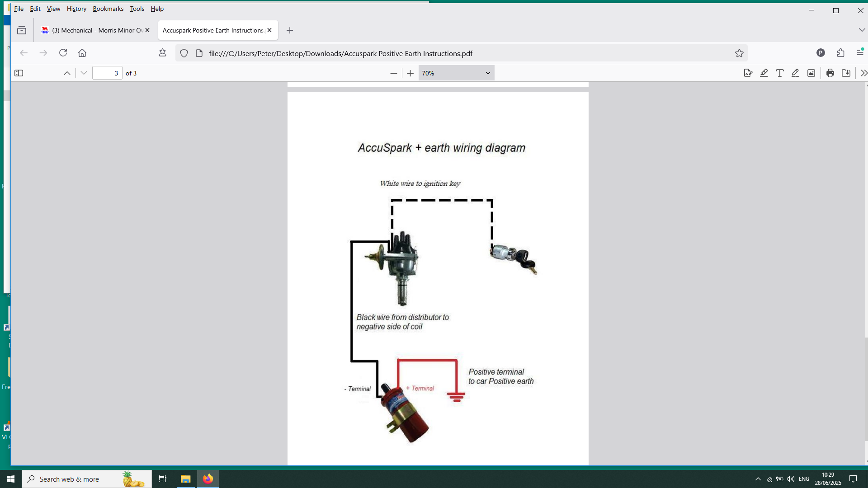Select the add image tool
The width and height of the screenshot is (868, 488).
(x=811, y=73)
